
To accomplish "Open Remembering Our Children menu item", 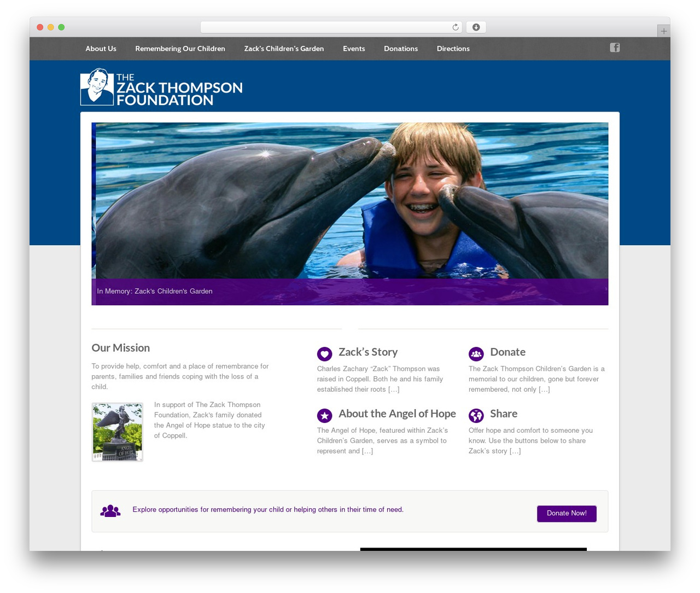I will coord(180,49).
